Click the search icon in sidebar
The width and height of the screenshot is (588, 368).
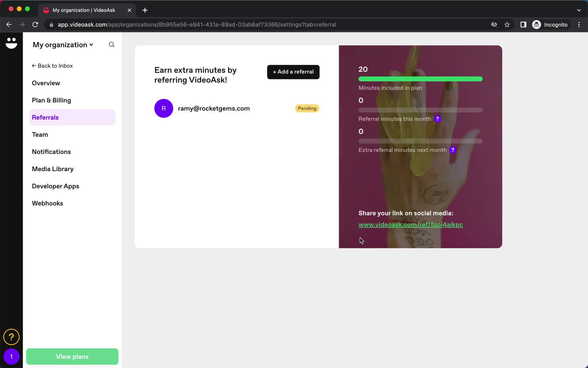click(x=111, y=44)
